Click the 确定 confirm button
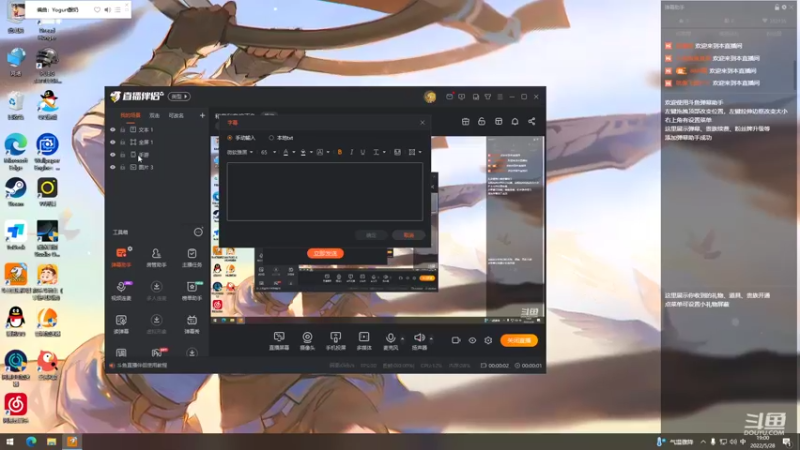Screen dimensions: 800x450 coord(371,235)
